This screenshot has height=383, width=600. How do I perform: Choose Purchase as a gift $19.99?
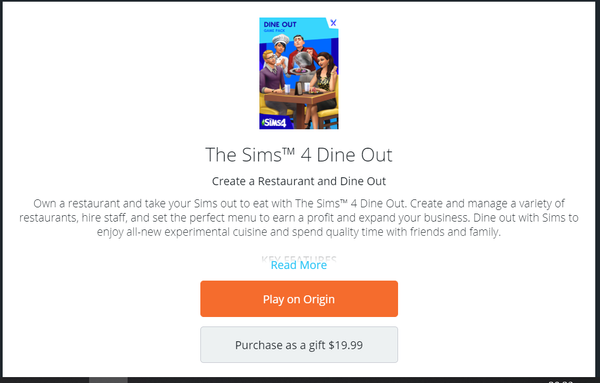299,345
